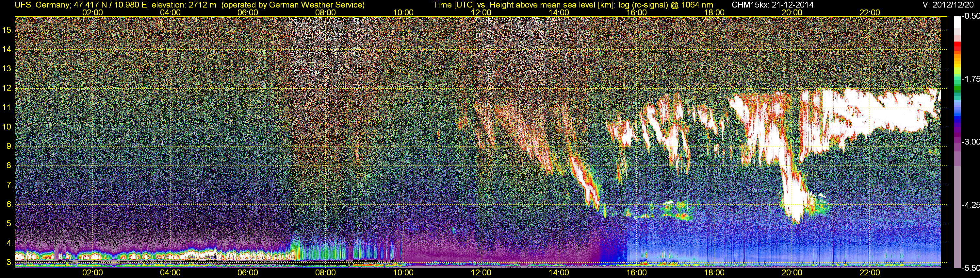Click "(operated by German Weather Service)" text

point(293,5)
